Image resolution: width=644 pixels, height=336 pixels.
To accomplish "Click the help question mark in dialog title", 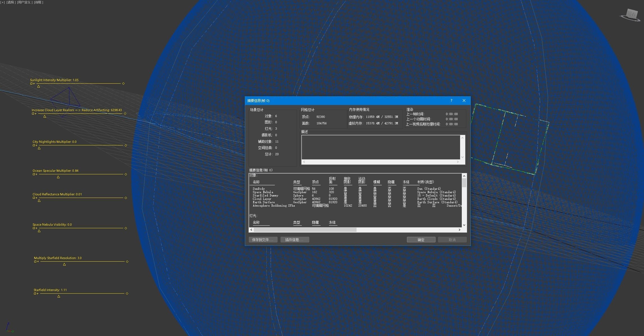I will (x=451, y=100).
